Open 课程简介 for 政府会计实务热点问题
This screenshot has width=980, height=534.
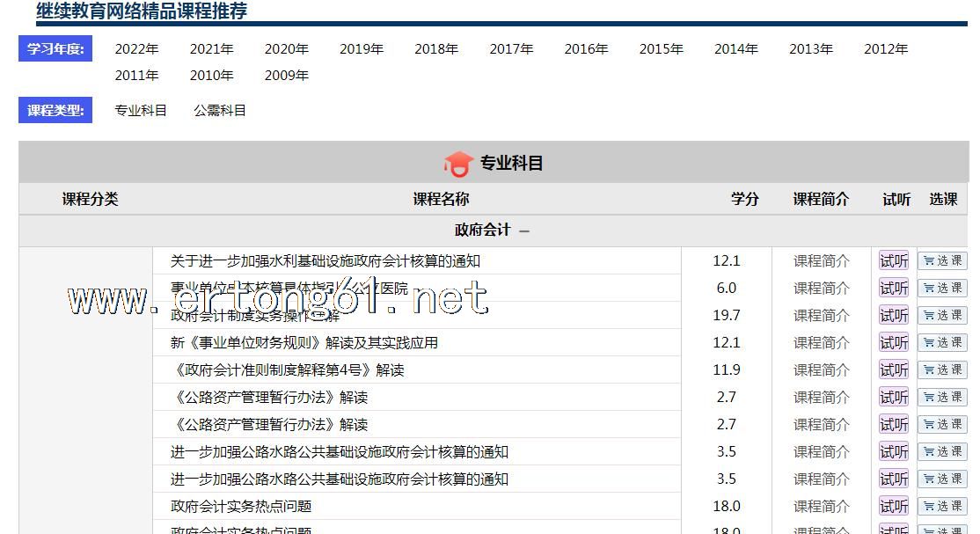point(821,507)
